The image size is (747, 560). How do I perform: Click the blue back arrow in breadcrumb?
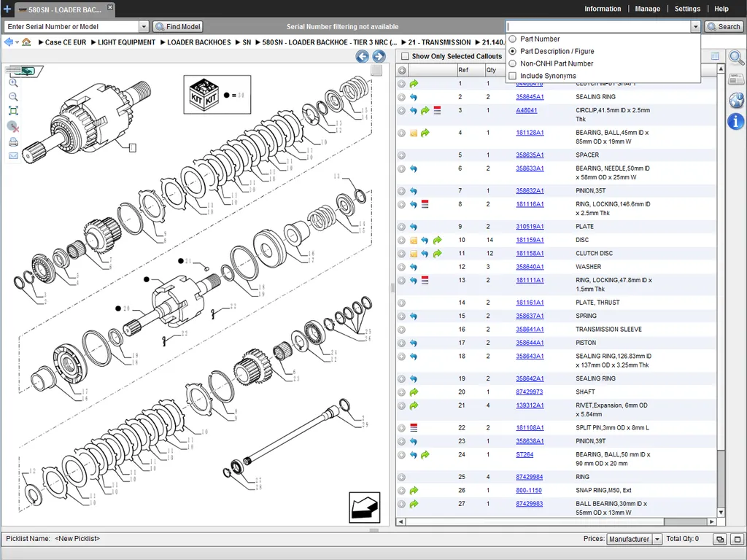(x=9, y=42)
